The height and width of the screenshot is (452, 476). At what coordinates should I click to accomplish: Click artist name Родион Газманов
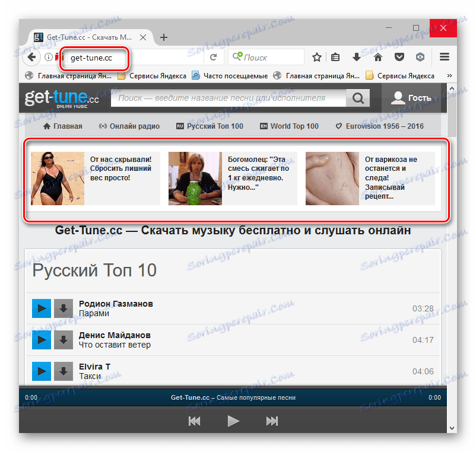116,304
